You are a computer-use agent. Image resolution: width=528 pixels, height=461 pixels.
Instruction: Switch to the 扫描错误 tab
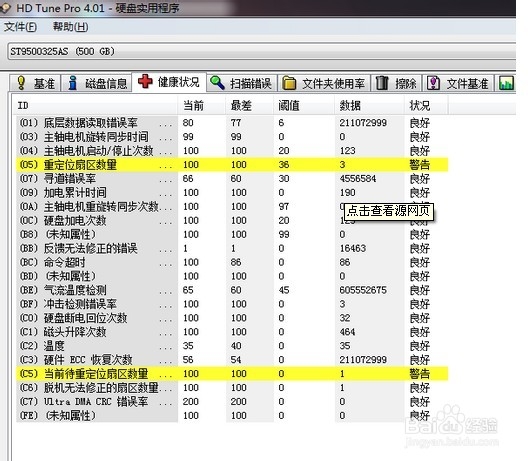242,83
